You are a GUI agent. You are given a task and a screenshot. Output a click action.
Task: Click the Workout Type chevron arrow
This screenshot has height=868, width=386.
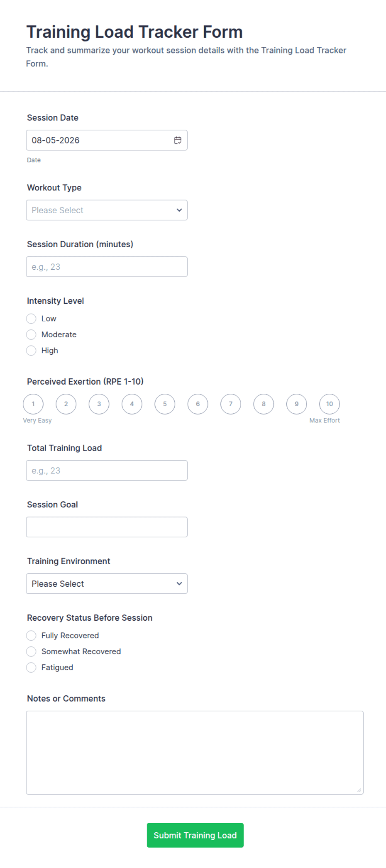(x=179, y=210)
